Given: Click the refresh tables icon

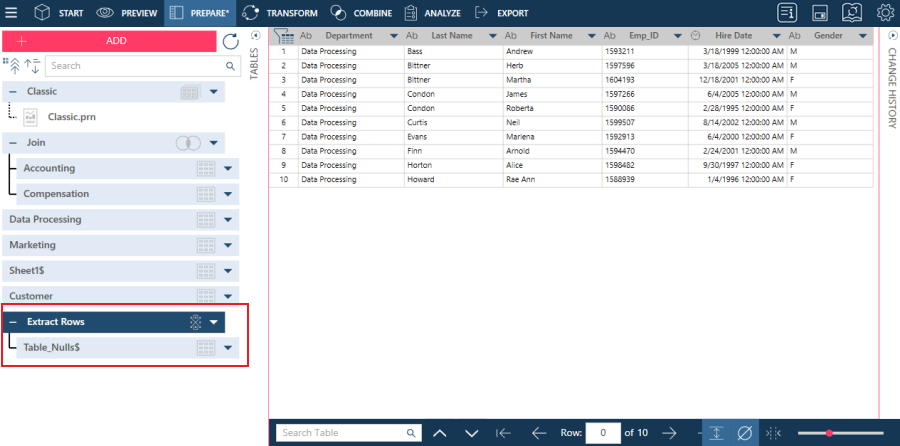Looking at the screenshot, I should point(230,41).
